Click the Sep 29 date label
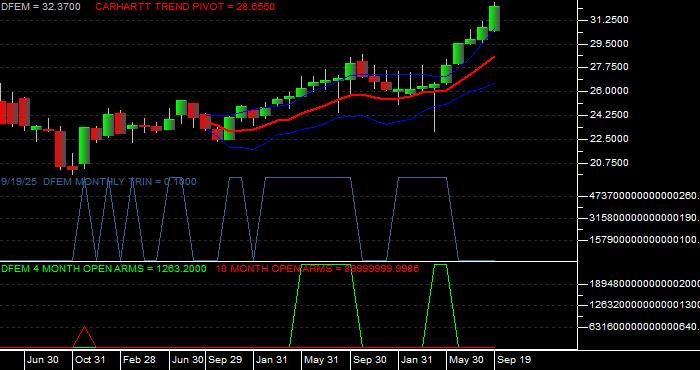 (x=225, y=360)
